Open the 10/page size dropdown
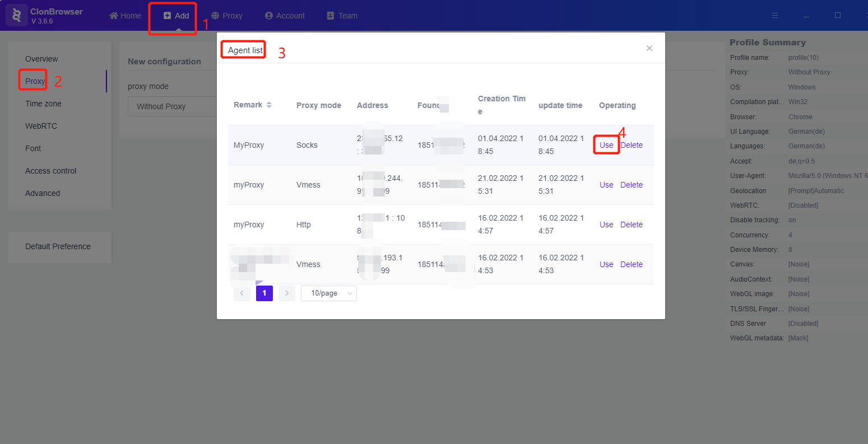The height and width of the screenshot is (444, 868). pyautogui.click(x=329, y=293)
